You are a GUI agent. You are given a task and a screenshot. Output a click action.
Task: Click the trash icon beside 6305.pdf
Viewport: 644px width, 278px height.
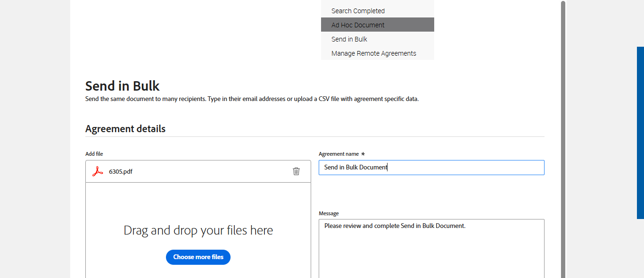click(296, 171)
